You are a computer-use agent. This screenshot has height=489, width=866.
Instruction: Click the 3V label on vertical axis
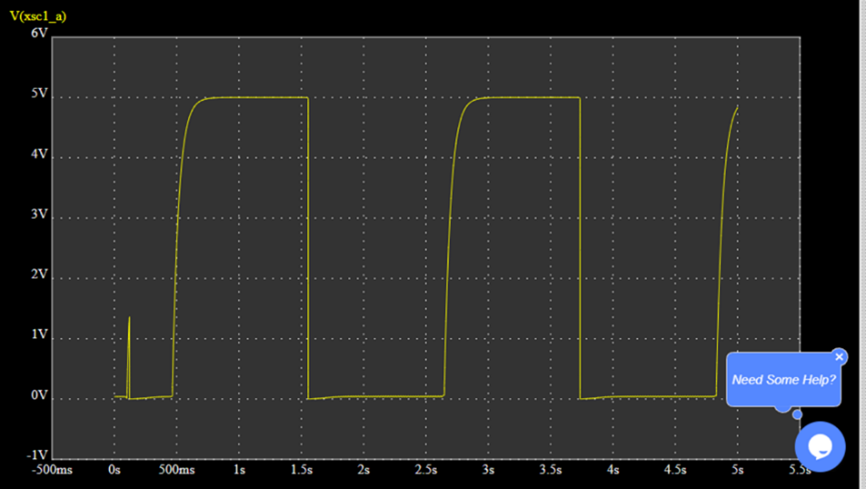(x=39, y=216)
